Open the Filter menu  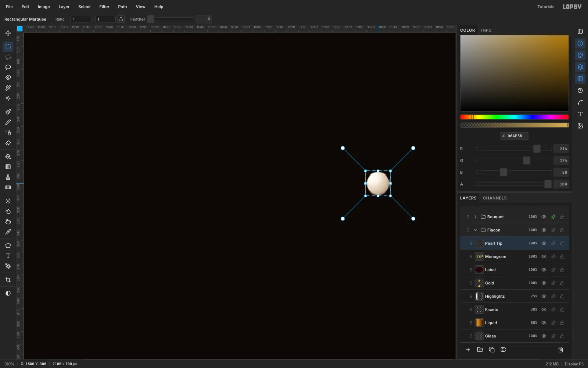coord(104,7)
